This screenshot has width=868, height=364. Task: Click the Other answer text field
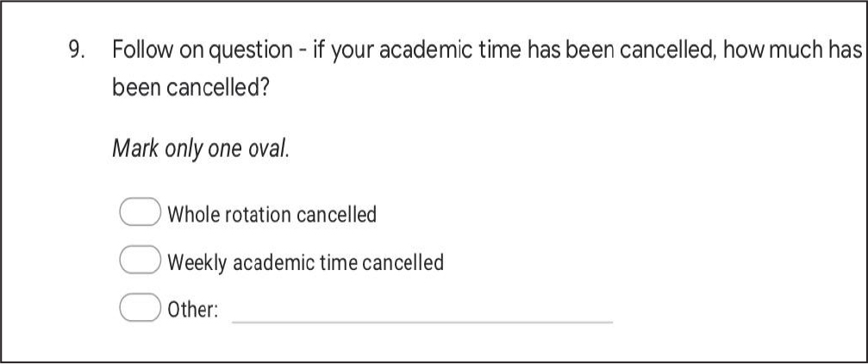click(422, 312)
